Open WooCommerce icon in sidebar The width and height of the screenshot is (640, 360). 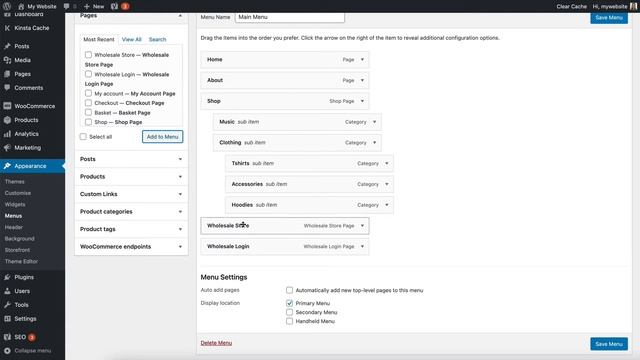pyautogui.click(x=7, y=106)
